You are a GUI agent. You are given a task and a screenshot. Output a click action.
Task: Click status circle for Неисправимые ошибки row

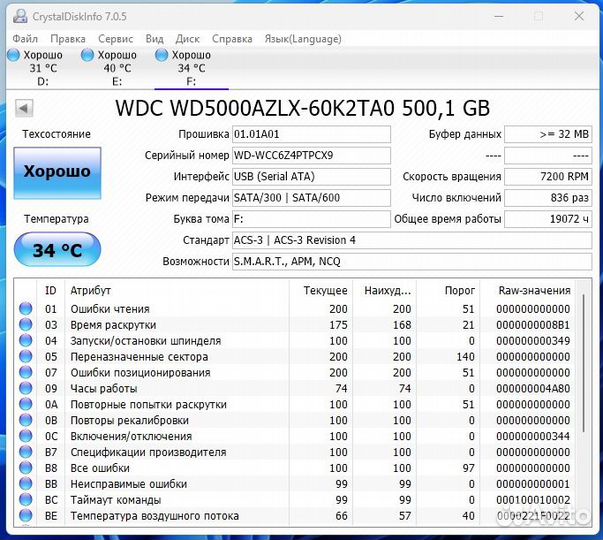pyautogui.click(x=26, y=484)
